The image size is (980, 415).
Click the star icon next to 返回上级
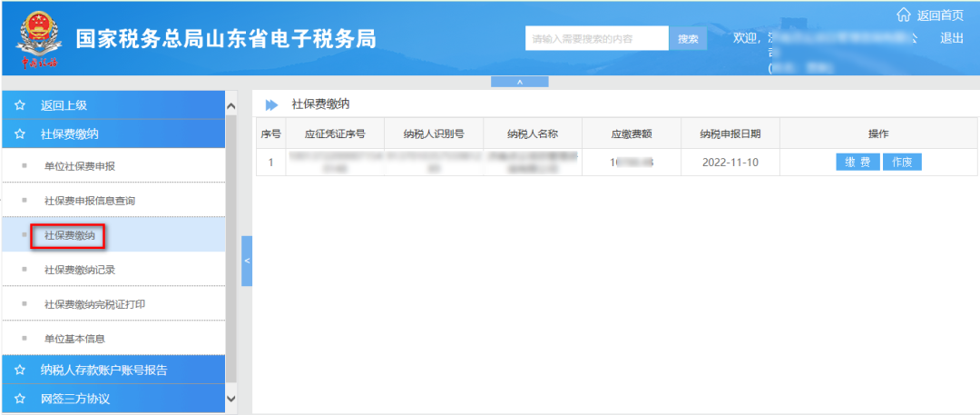click(x=19, y=105)
